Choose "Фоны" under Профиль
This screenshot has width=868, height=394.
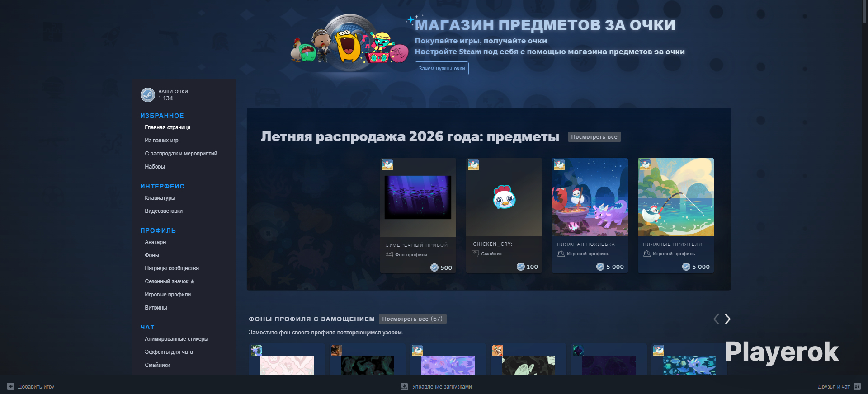[x=152, y=255]
